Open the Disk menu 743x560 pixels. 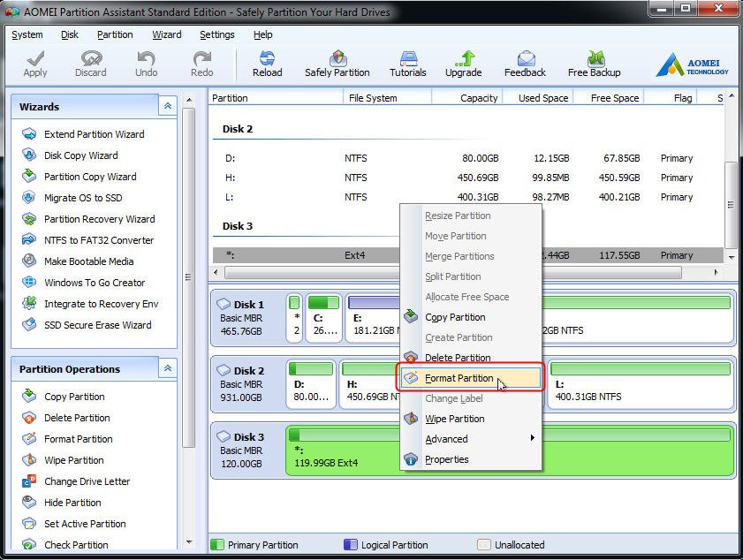click(70, 34)
